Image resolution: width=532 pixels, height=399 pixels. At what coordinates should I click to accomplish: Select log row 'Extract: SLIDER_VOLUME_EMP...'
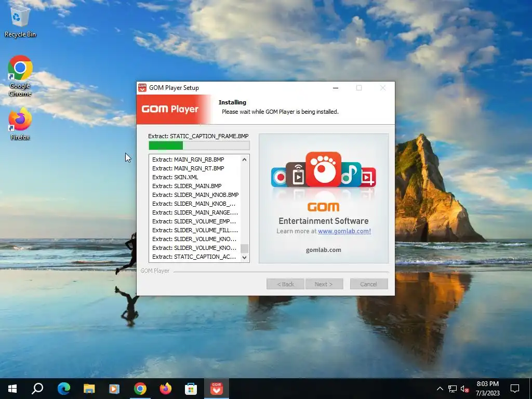coord(194,221)
